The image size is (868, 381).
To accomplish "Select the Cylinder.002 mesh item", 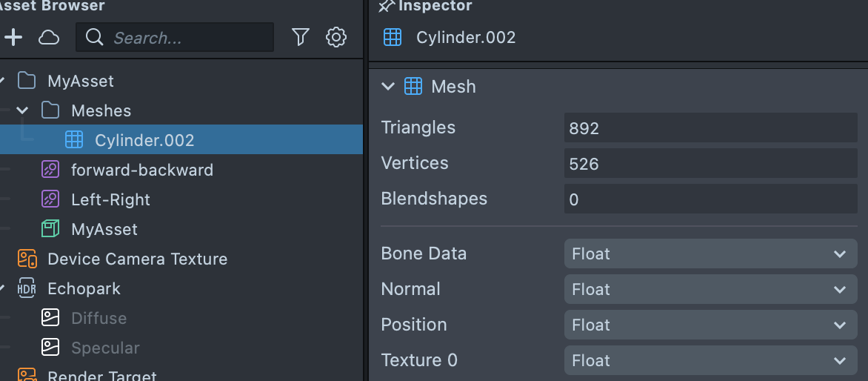I will (144, 140).
